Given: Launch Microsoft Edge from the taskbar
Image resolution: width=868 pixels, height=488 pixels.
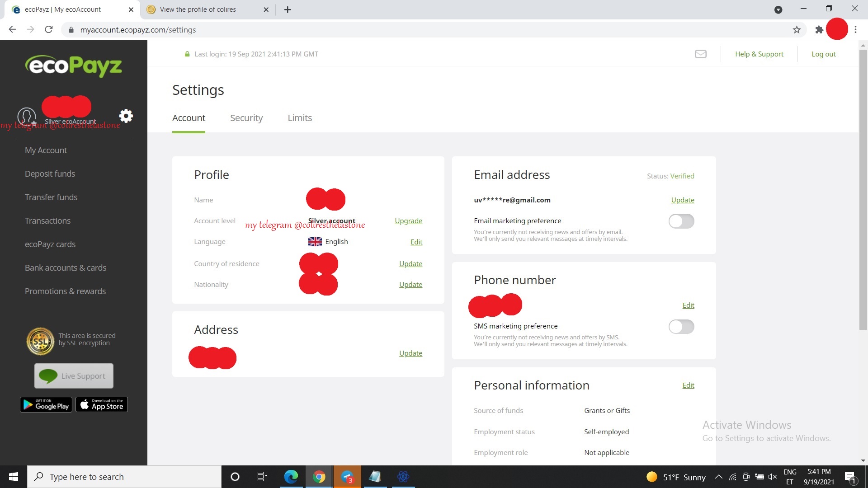Looking at the screenshot, I should (x=291, y=477).
